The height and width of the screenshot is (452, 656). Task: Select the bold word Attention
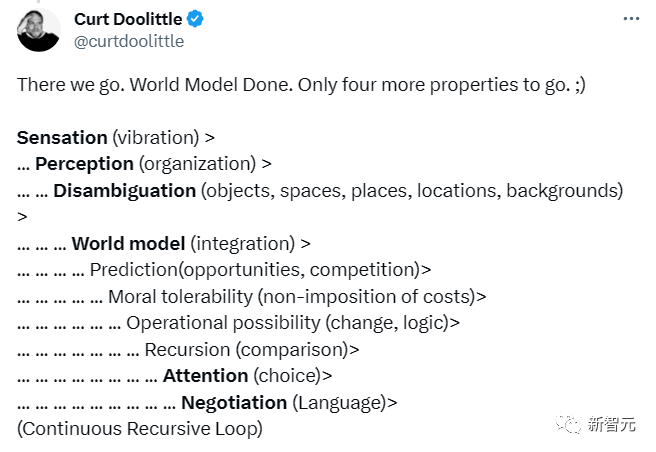click(205, 376)
